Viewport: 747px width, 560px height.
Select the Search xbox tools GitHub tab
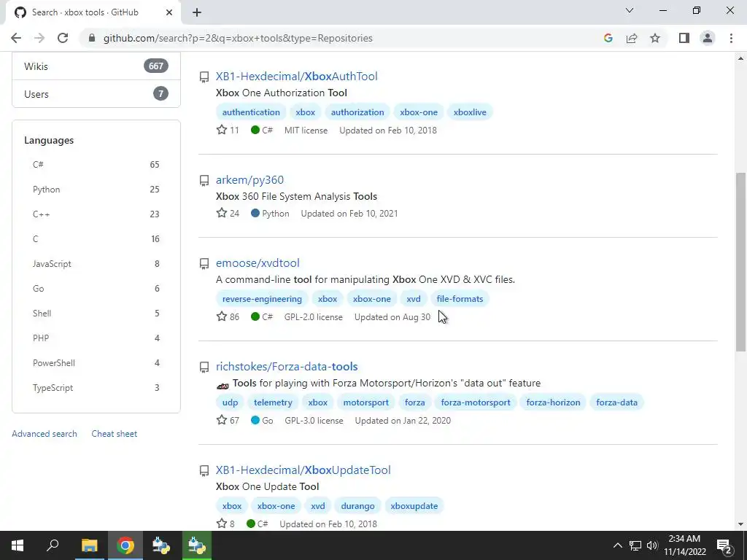[93, 12]
